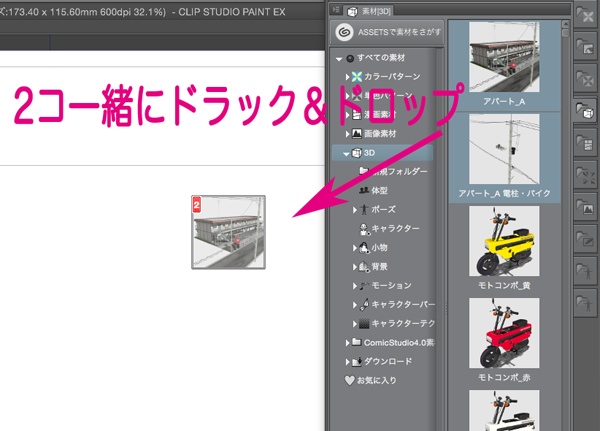This screenshot has width=600, height=431.
Task: Expand the 背景 folder arrow
Action: pos(355,267)
